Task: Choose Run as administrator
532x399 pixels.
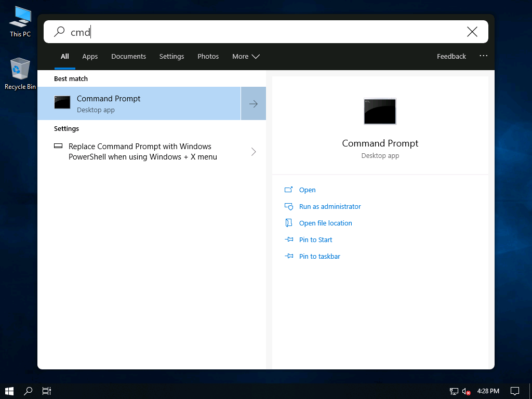Action: pos(330,207)
